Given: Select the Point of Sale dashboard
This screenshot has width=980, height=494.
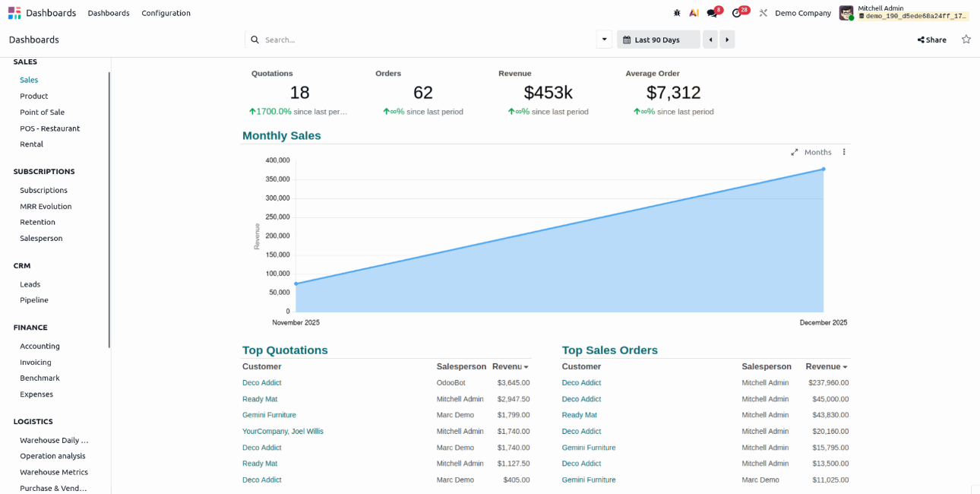Looking at the screenshot, I should click(42, 112).
